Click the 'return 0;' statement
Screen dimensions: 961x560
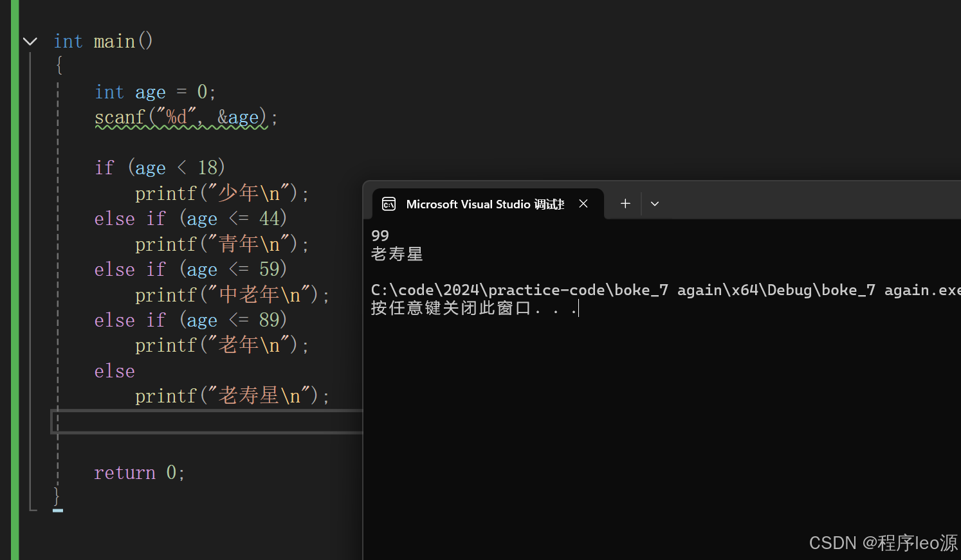(140, 473)
